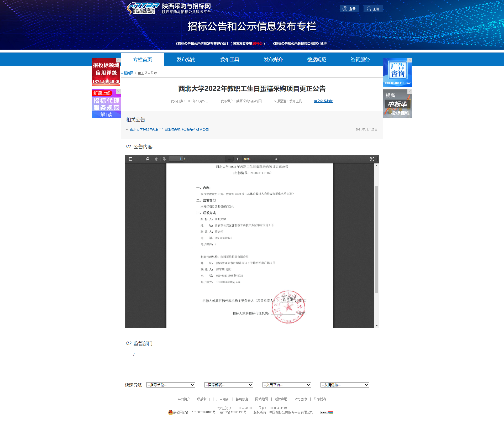This screenshot has height=445, width=504.
Task: Toggle the PDF viewer sidebar icon
Action: [130, 159]
